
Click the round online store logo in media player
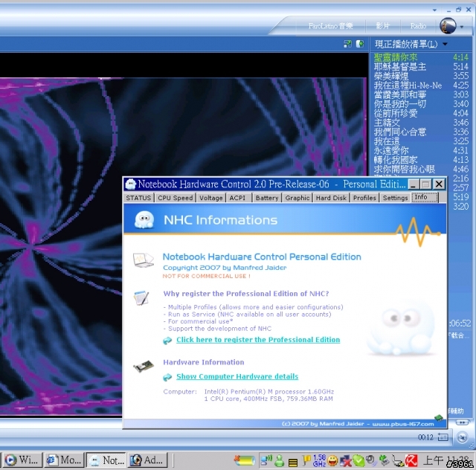pos(448,25)
